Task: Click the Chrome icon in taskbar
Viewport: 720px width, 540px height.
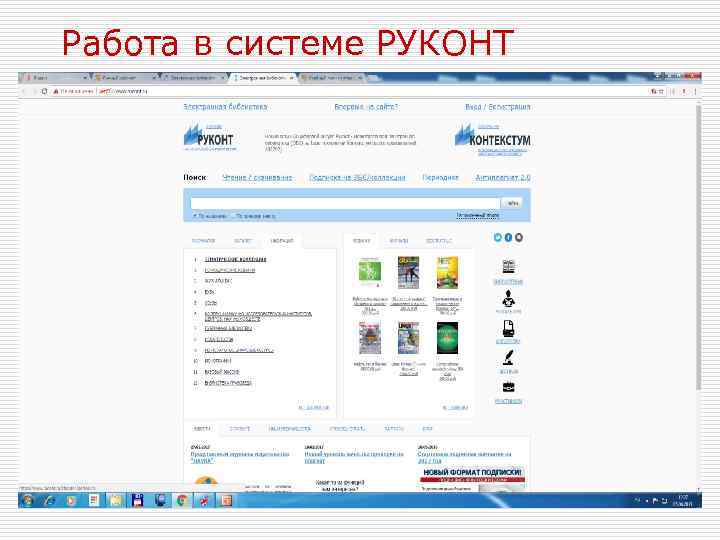Action: coord(182,500)
